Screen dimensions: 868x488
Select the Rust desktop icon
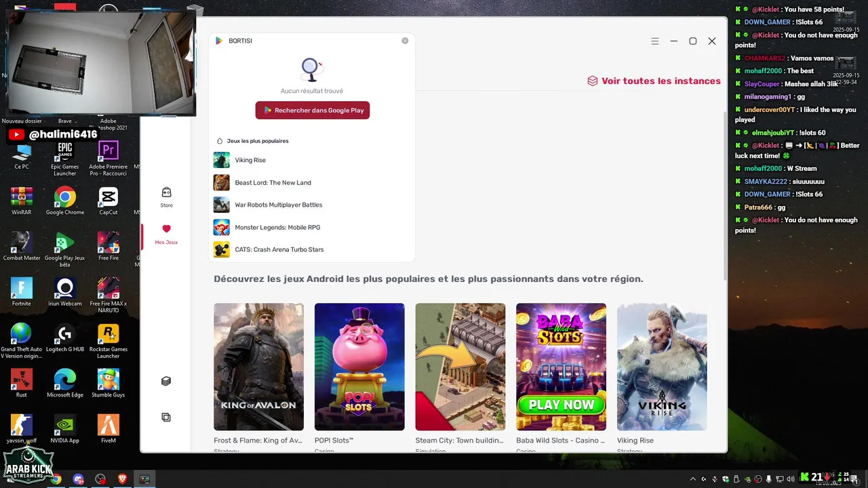coord(22,384)
